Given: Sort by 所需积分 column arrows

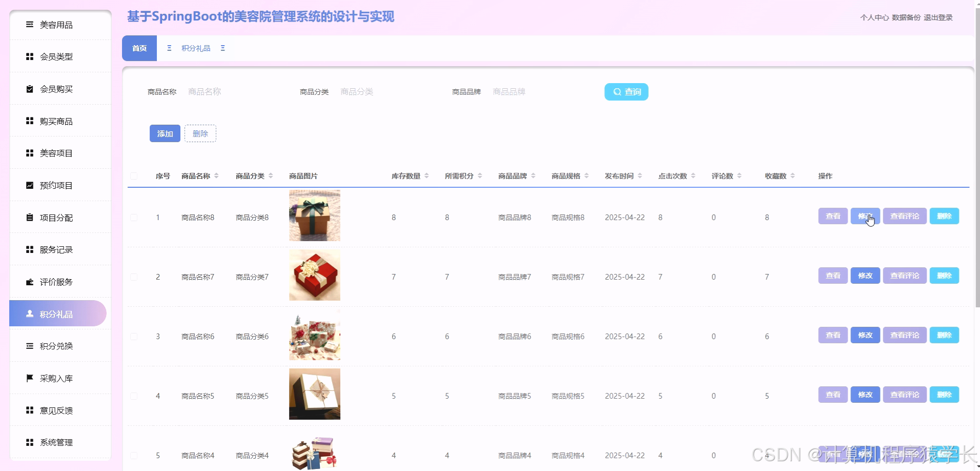Looking at the screenshot, I should [x=480, y=176].
